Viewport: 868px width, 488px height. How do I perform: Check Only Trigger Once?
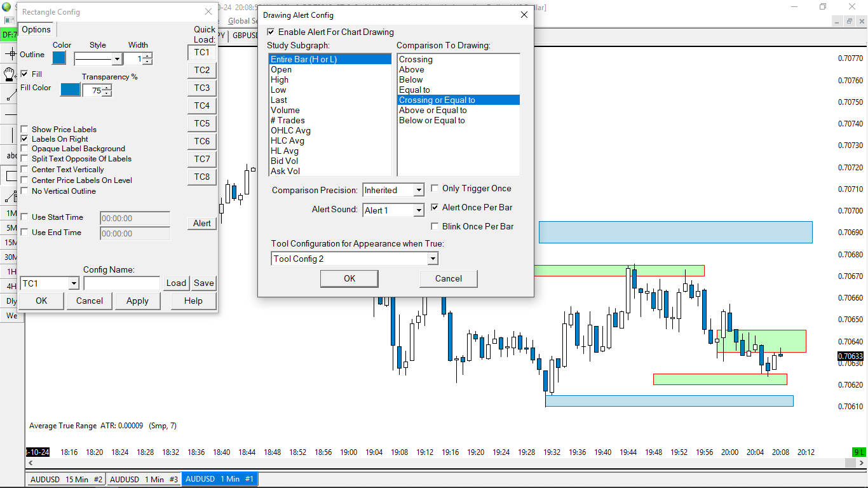435,189
